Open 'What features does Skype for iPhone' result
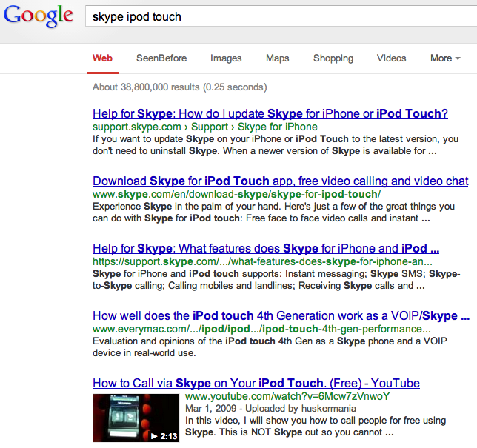This screenshot has width=477, height=448. click(266, 249)
